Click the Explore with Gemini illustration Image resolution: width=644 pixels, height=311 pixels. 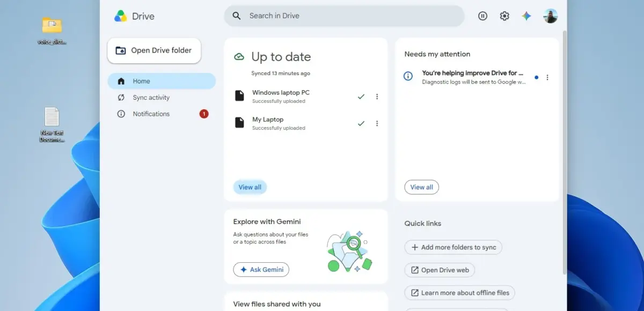coord(349,251)
